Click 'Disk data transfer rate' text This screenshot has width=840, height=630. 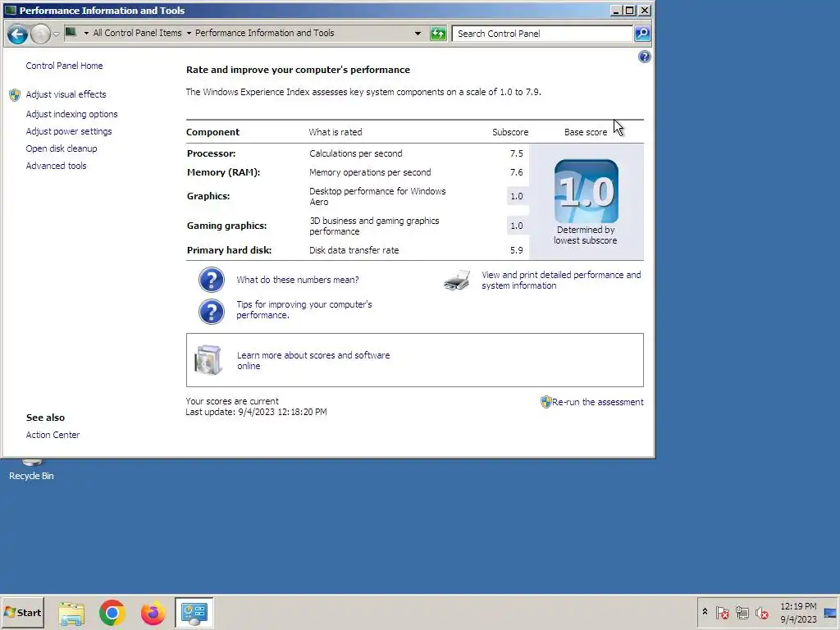click(354, 250)
